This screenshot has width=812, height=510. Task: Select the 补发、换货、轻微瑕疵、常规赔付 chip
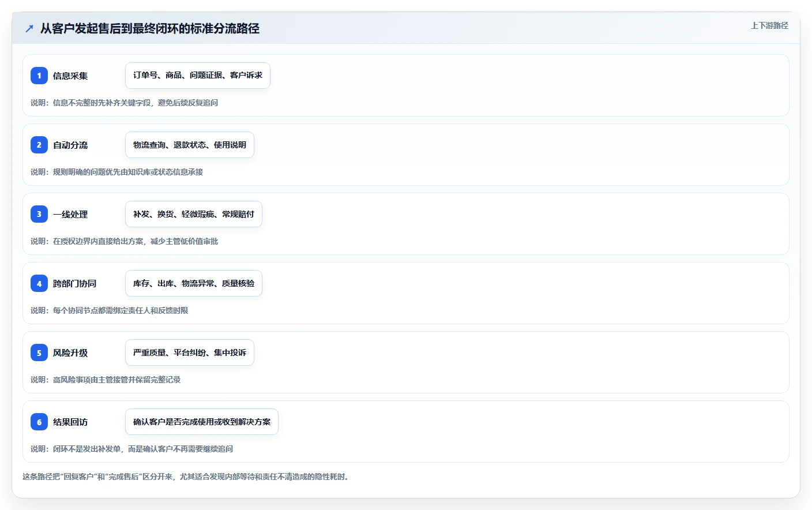coord(194,214)
